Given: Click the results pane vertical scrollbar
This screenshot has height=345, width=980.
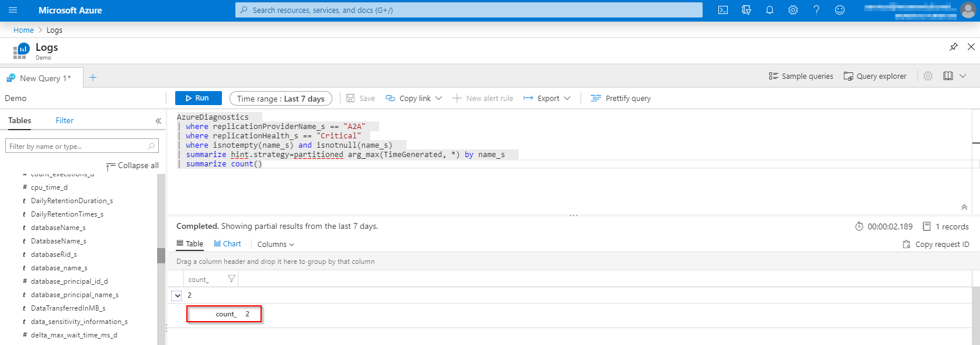Looking at the screenshot, I should (x=975, y=315).
